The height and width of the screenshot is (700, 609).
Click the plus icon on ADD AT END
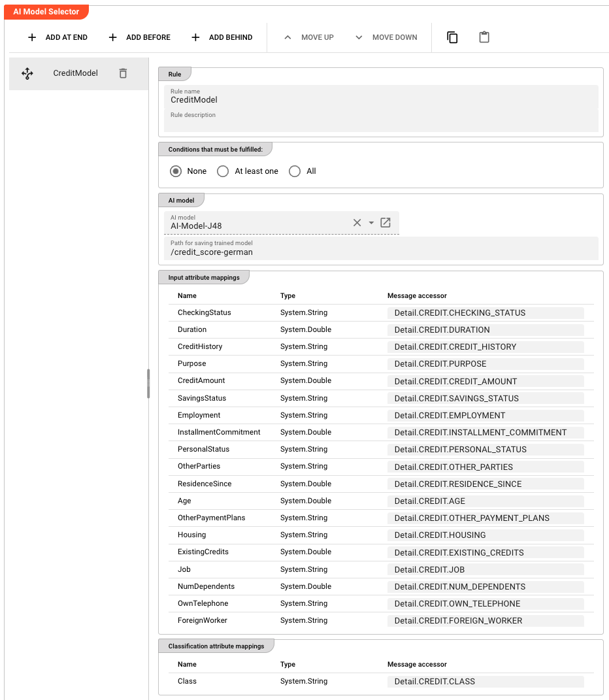point(32,37)
